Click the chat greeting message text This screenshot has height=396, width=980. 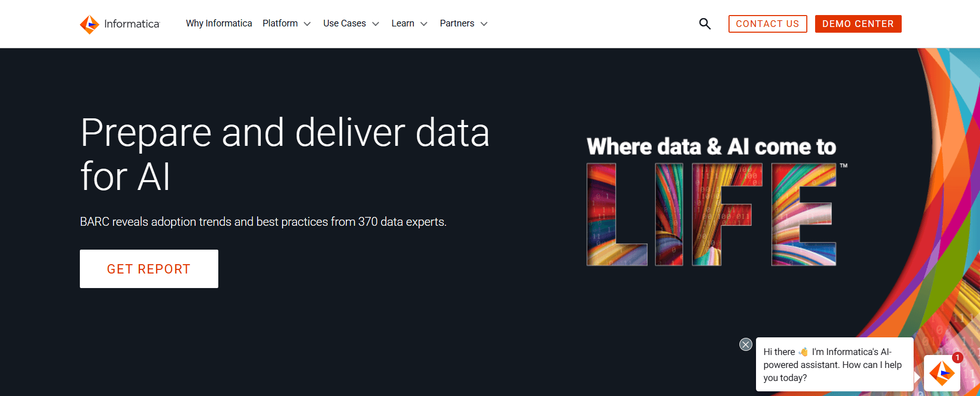click(832, 365)
